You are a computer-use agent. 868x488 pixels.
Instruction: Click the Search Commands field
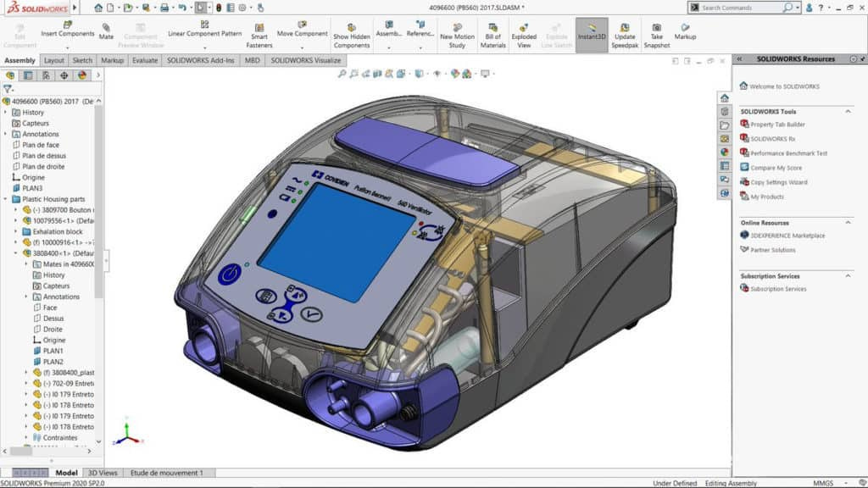point(739,8)
